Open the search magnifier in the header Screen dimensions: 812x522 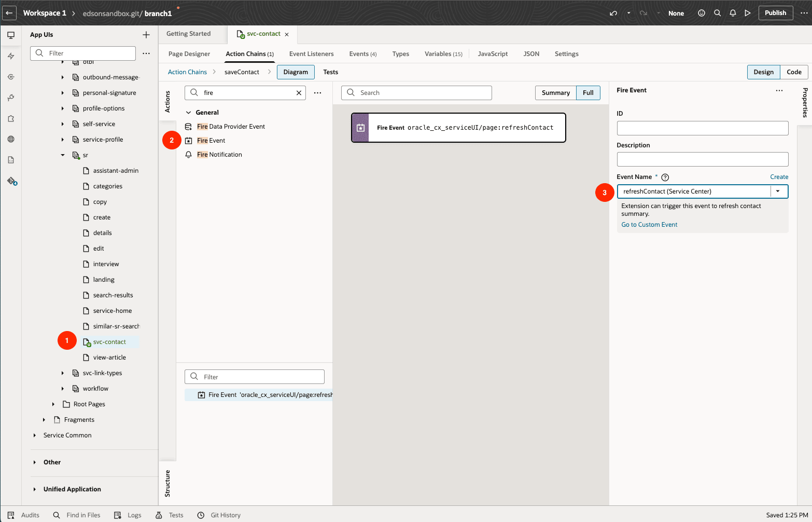point(717,13)
